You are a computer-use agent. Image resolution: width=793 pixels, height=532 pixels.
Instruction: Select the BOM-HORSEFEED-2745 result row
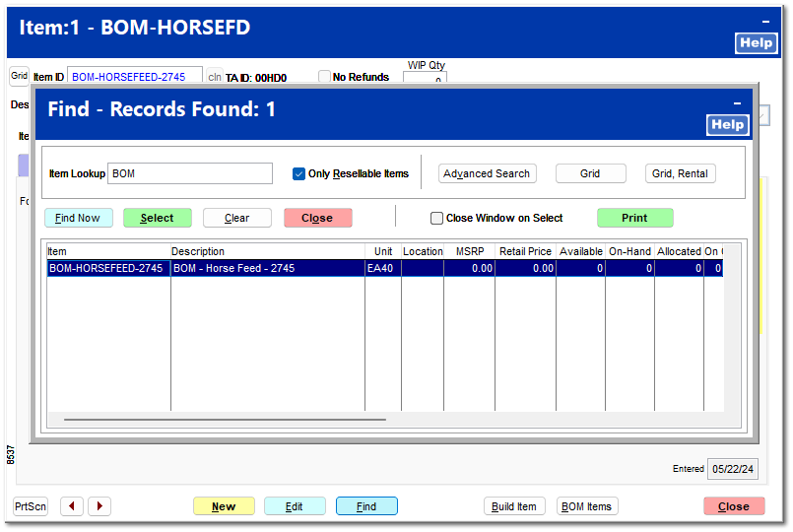(384, 268)
